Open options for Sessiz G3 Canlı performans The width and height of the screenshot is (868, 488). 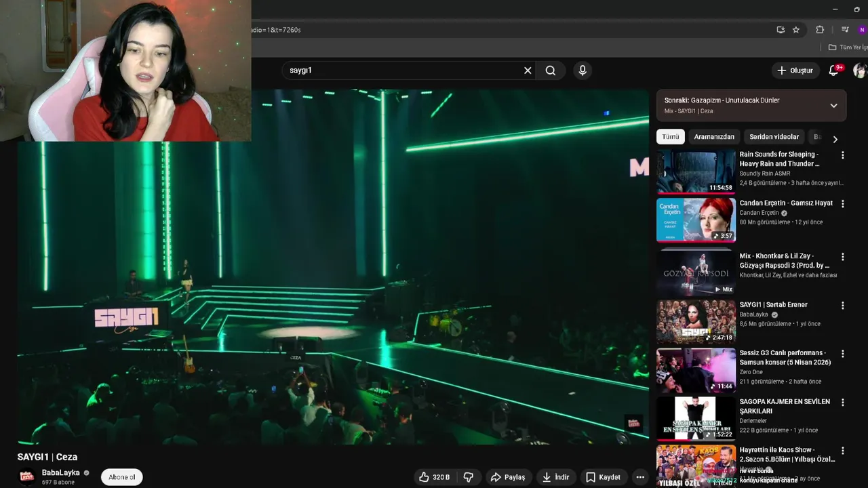[843, 354]
